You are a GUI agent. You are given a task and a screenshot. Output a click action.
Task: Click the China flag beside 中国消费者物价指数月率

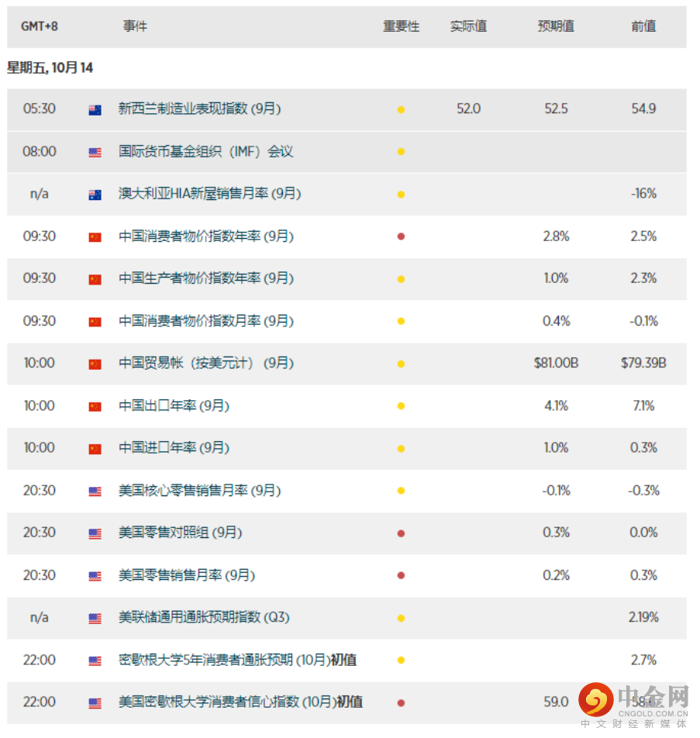(x=95, y=322)
